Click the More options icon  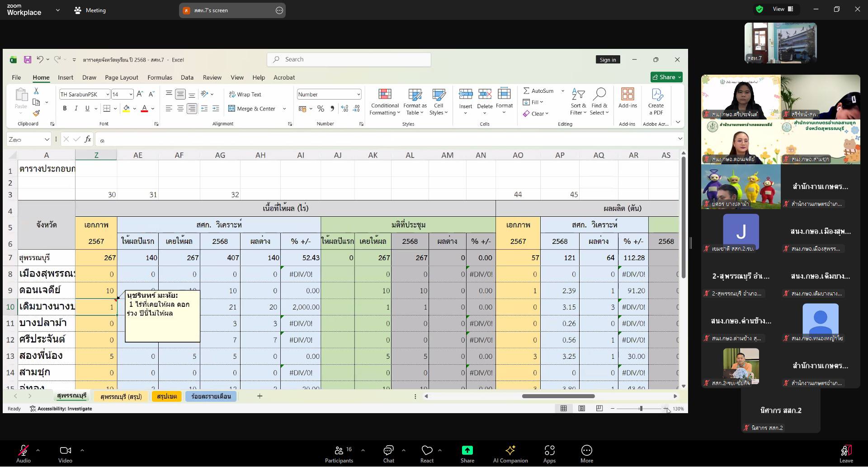[x=586, y=450]
